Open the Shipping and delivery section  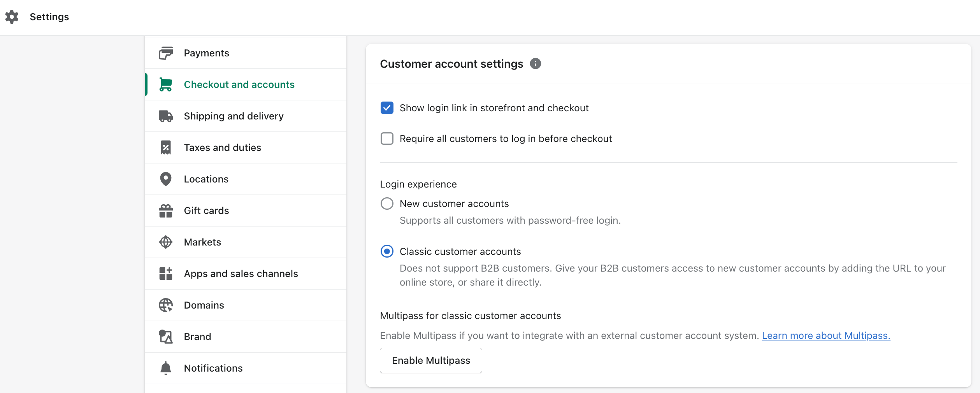(234, 116)
